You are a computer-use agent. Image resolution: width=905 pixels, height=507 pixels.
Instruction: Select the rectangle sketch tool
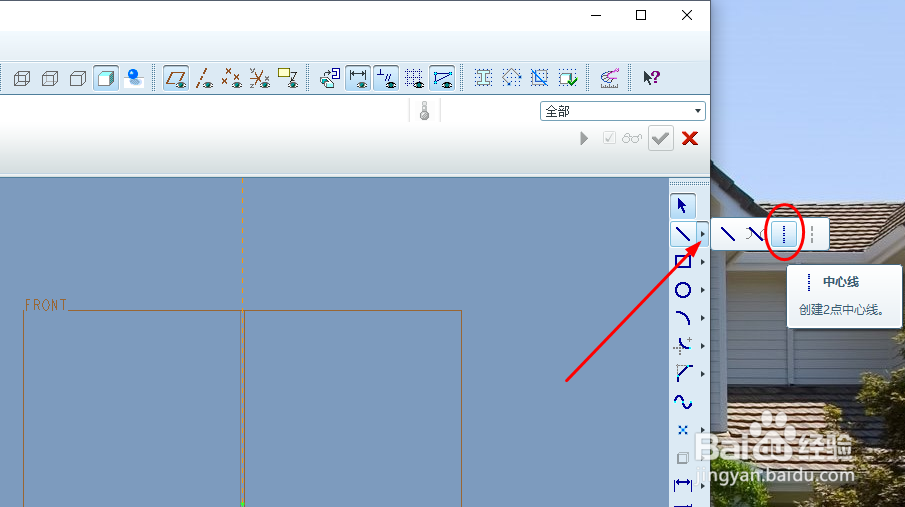[x=683, y=262]
